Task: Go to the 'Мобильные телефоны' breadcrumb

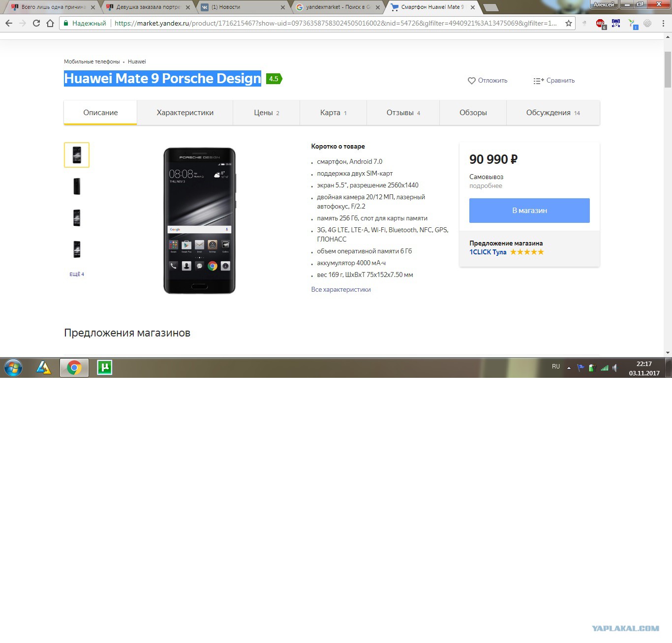Action: (92, 61)
